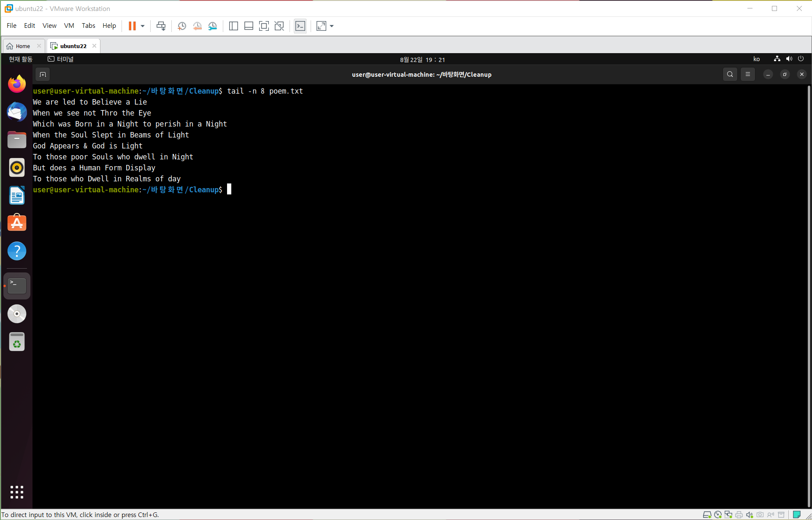Toggle the library sidebar panel icon
812x520 pixels.
(x=233, y=26)
